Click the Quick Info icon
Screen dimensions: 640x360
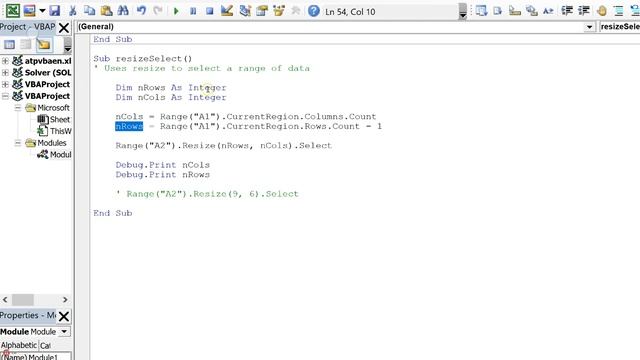click(x=515, y=11)
